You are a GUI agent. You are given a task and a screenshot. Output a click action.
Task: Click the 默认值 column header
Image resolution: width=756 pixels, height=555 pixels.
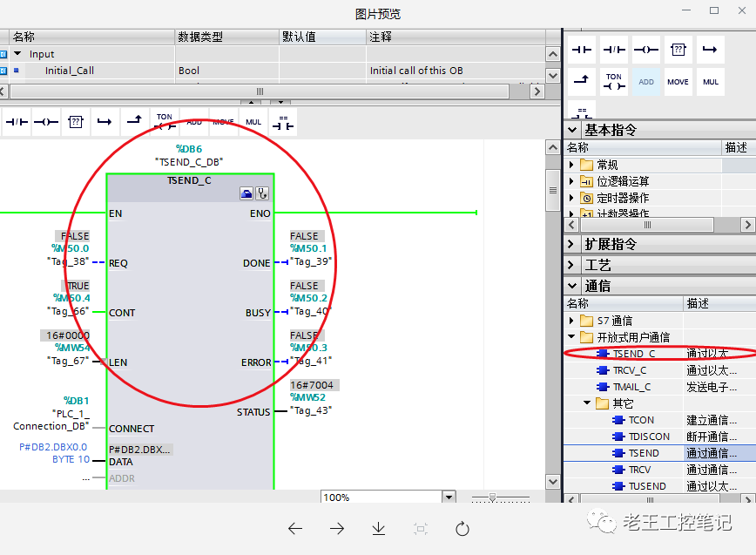[x=322, y=37]
